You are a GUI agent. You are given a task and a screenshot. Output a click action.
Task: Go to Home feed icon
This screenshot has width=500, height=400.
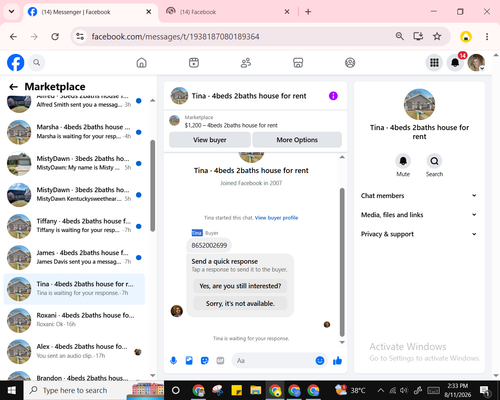[142, 63]
